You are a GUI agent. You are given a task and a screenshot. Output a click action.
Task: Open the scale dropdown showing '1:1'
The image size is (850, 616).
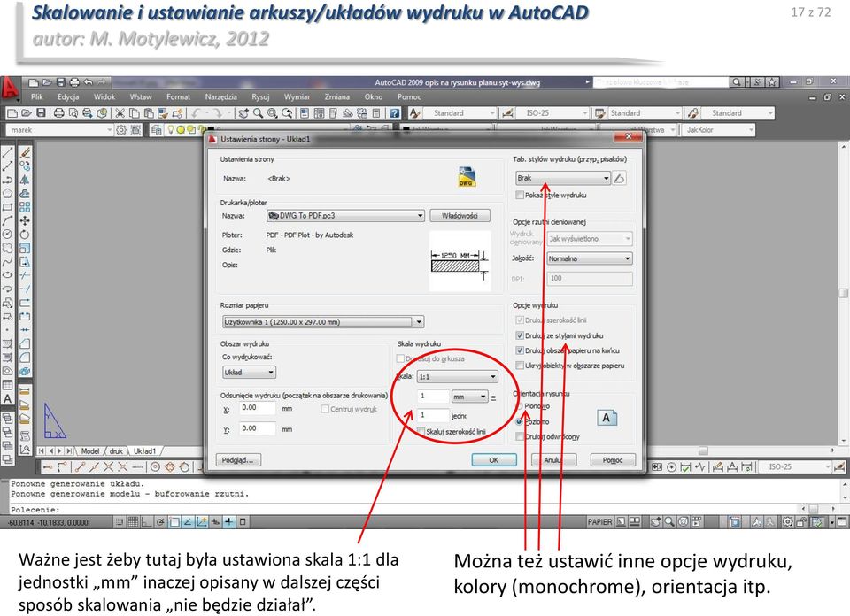click(458, 376)
